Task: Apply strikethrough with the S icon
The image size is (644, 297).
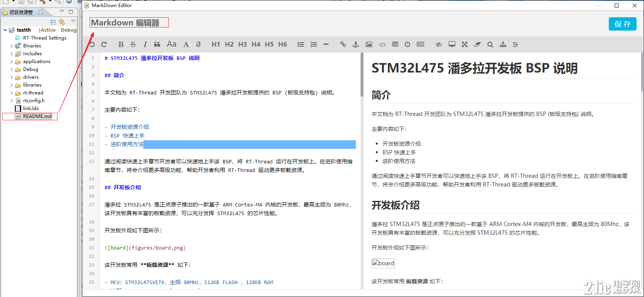Action: click(133, 44)
